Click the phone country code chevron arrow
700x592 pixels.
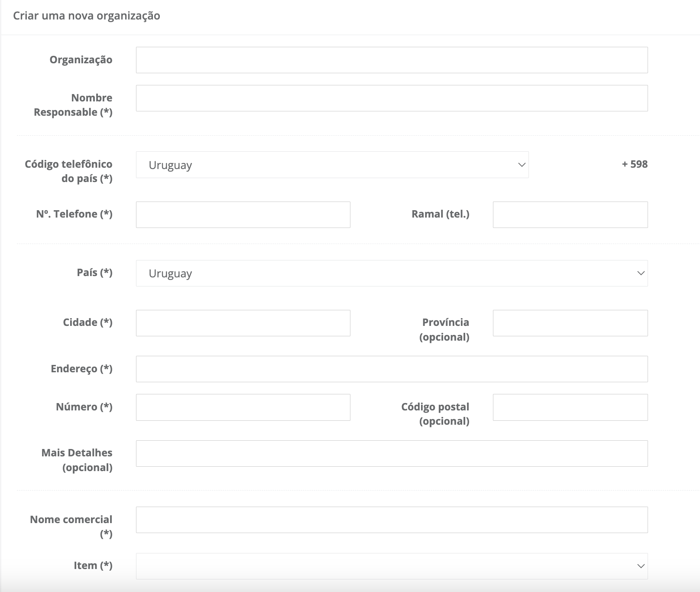click(x=522, y=165)
